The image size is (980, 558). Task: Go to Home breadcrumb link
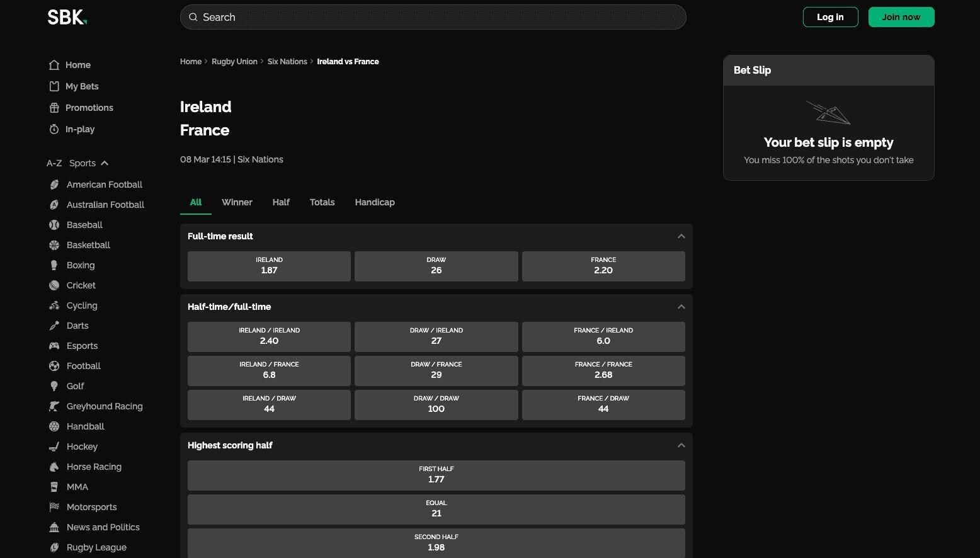point(191,62)
